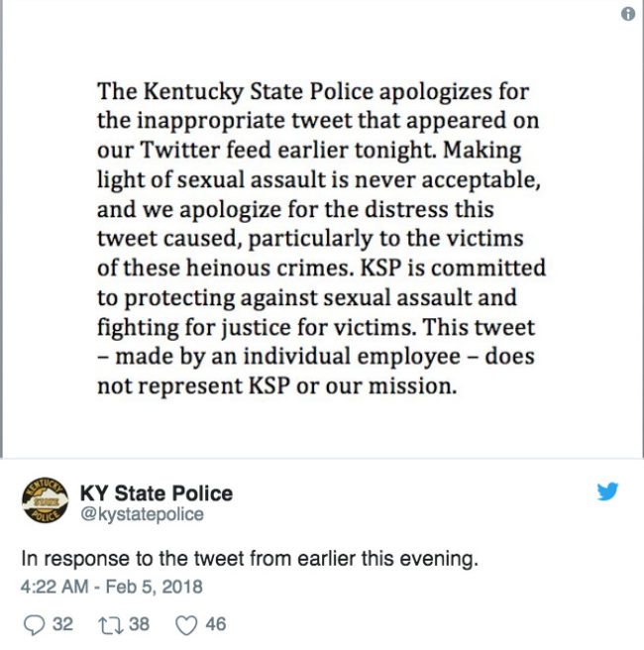
Task: Visit the @kystatepolice handle link
Action: (x=141, y=514)
